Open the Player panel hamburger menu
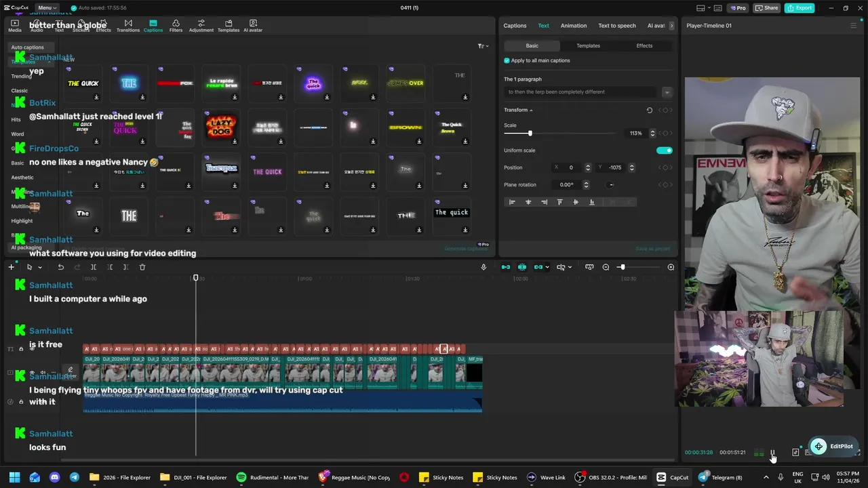The width and height of the screenshot is (868, 488). [853, 26]
